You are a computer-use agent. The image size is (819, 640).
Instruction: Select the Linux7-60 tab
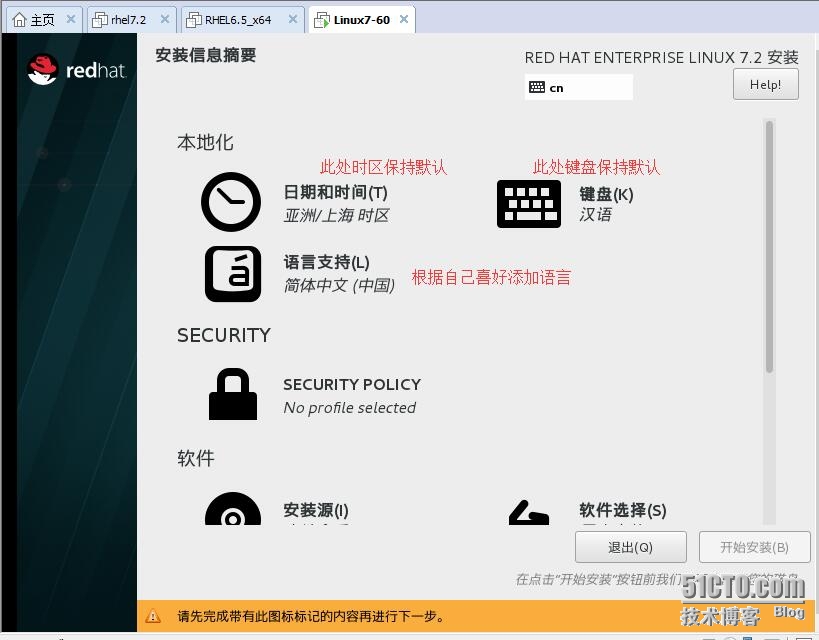pyautogui.click(x=361, y=20)
